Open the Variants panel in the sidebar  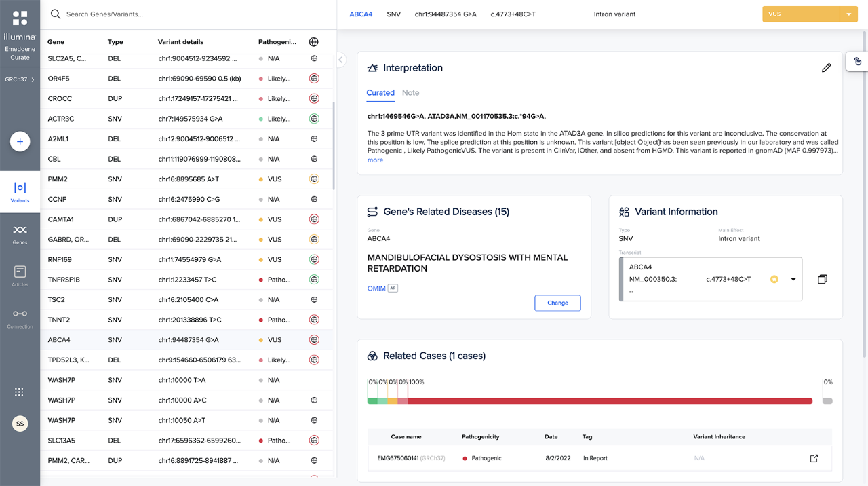pyautogui.click(x=20, y=189)
